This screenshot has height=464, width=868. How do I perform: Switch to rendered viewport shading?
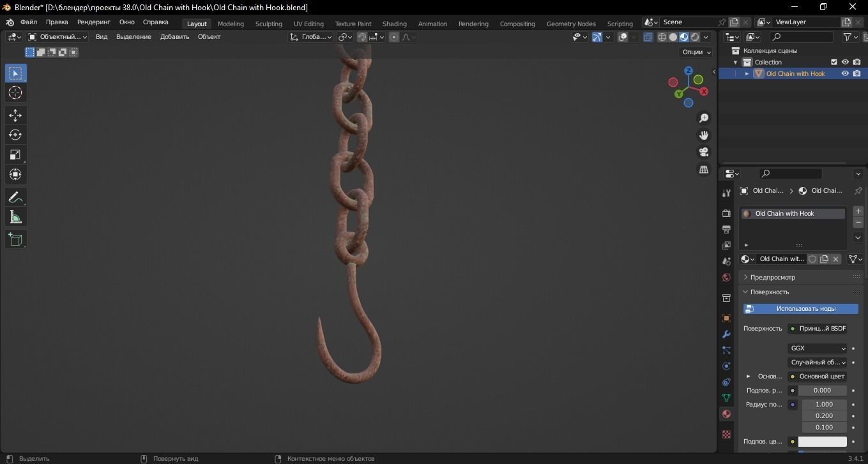coord(695,37)
